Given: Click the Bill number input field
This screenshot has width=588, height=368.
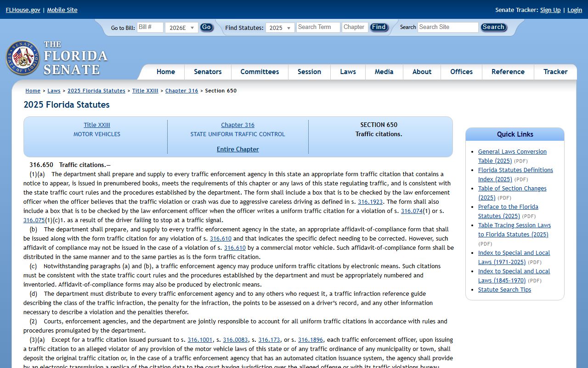Looking at the screenshot, I should tap(150, 27).
